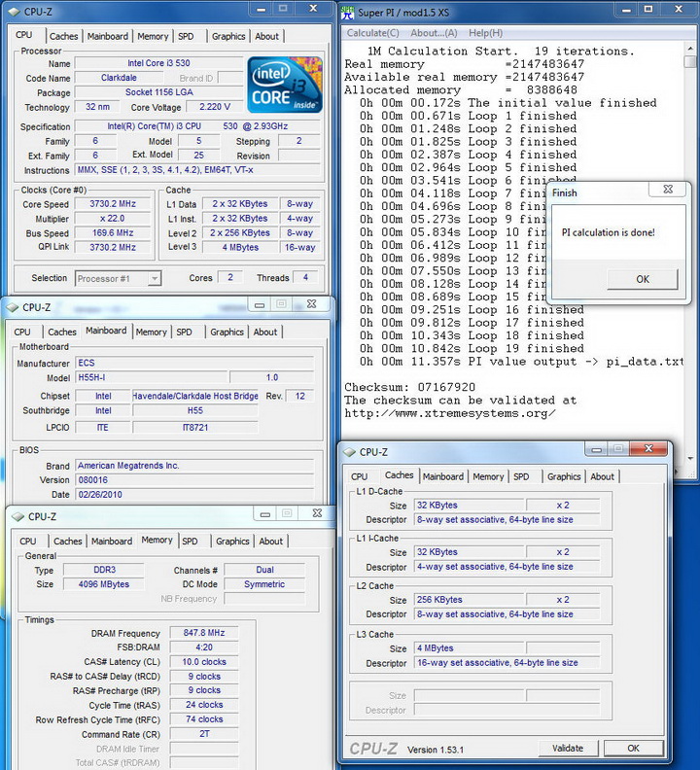Screen dimensions: 700x770
Task: Click the Super PI scrollbar down arrow
Action: [690, 458]
